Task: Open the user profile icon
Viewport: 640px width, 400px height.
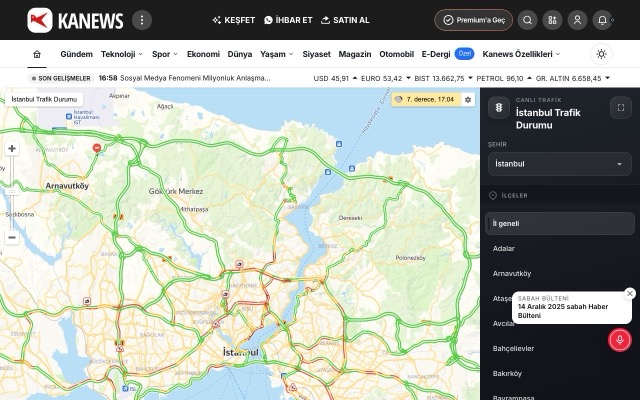Action: pyautogui.click(x=577, y=20)
